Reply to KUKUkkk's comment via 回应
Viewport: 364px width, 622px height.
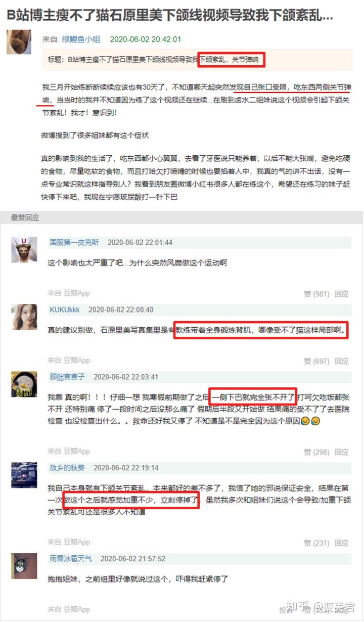(342, 361)
